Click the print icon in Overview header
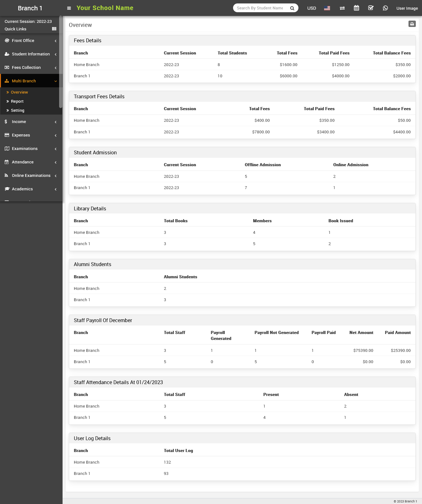422x504 pixels. tap(412, 24)
